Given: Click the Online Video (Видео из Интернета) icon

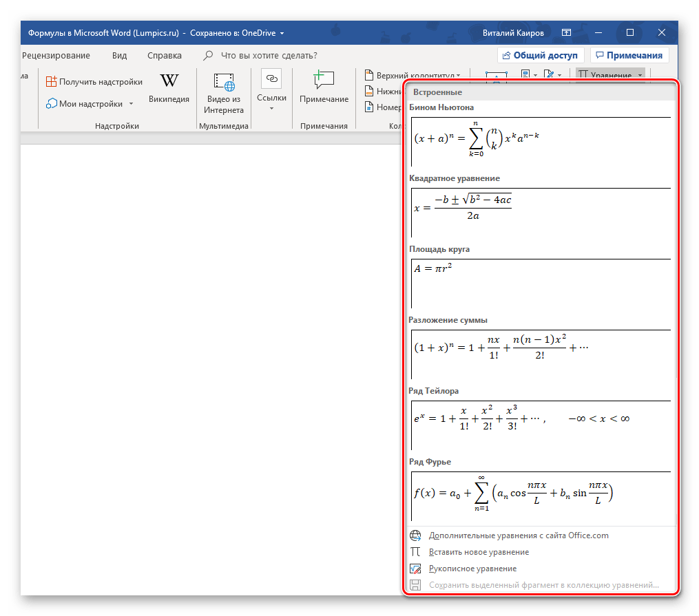Looking at the screenshot, I should click(224, 81).
